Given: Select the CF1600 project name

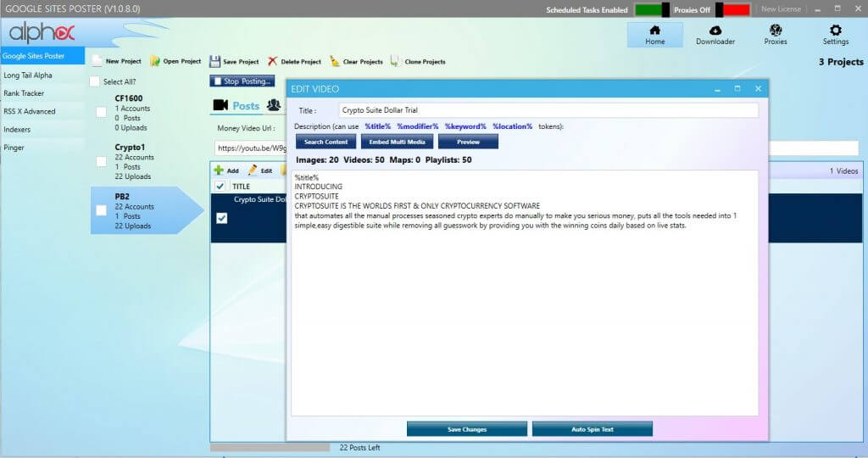Looking at the screenshot, I should [x=129, y=98].
